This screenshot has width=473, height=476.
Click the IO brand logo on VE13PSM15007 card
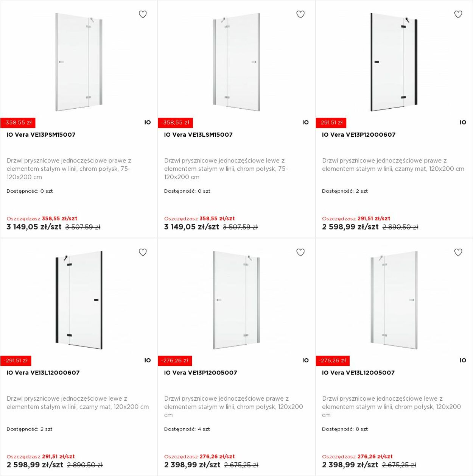[148, 122]
